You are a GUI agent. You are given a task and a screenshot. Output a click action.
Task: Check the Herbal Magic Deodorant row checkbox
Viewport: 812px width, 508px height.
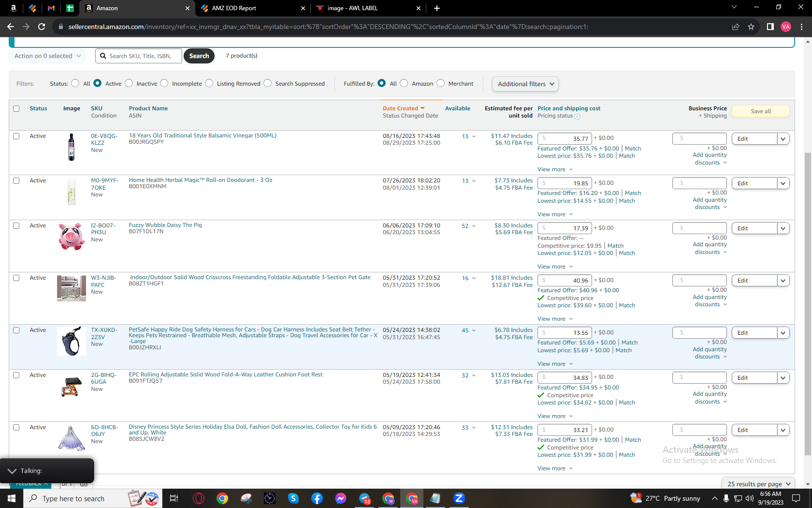click(x=16, y=181)
